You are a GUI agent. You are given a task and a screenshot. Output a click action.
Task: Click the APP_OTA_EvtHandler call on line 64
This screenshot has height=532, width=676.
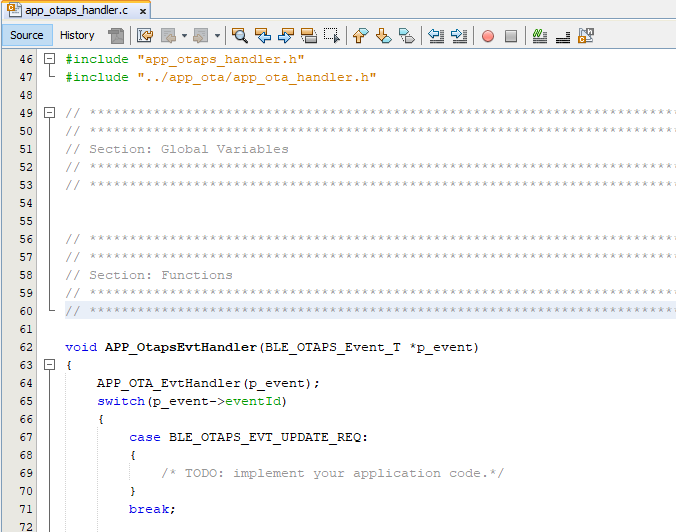click(169, 383)
